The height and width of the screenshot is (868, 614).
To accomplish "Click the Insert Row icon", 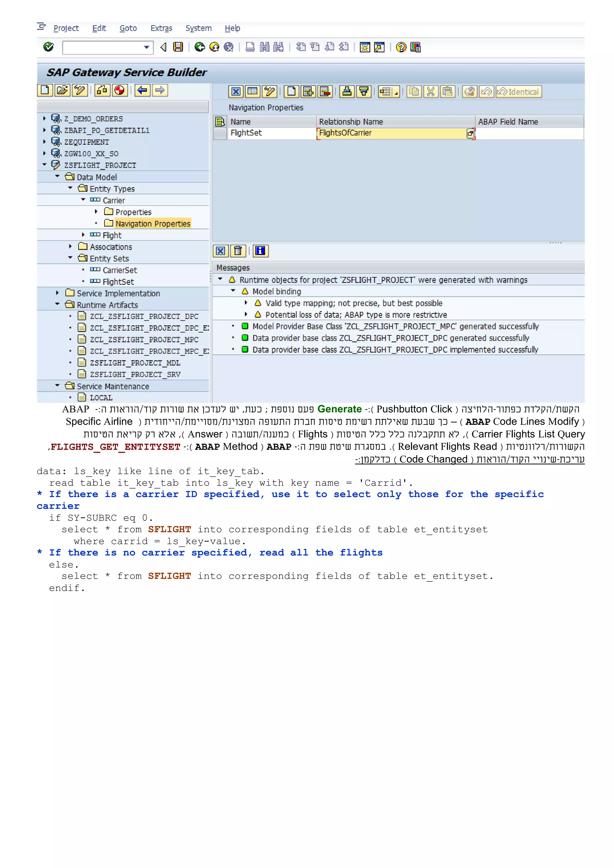I will [x=308, y=91].
